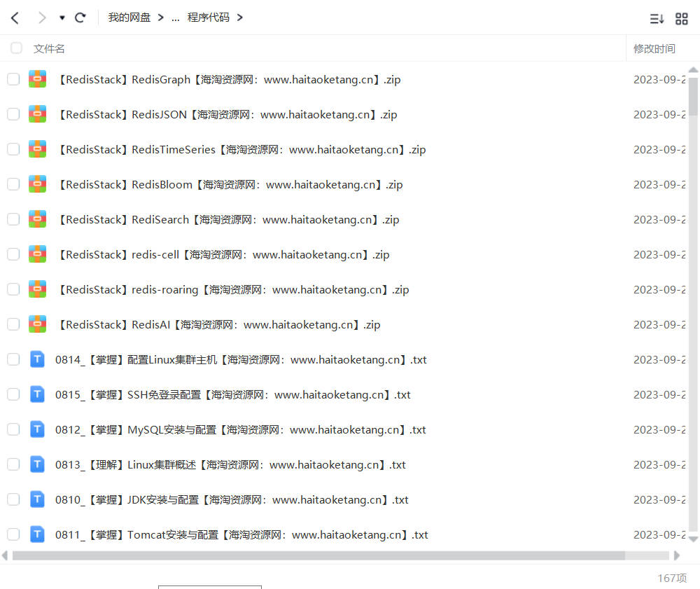The image size is (700, 589).
Task: Tick the RedisTimeSeries zip checkbox
Action: pyautogui.click(x=13, y=149)
